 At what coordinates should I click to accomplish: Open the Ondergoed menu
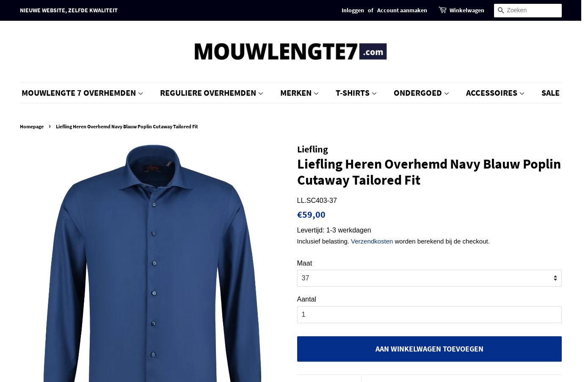point(421,93)
